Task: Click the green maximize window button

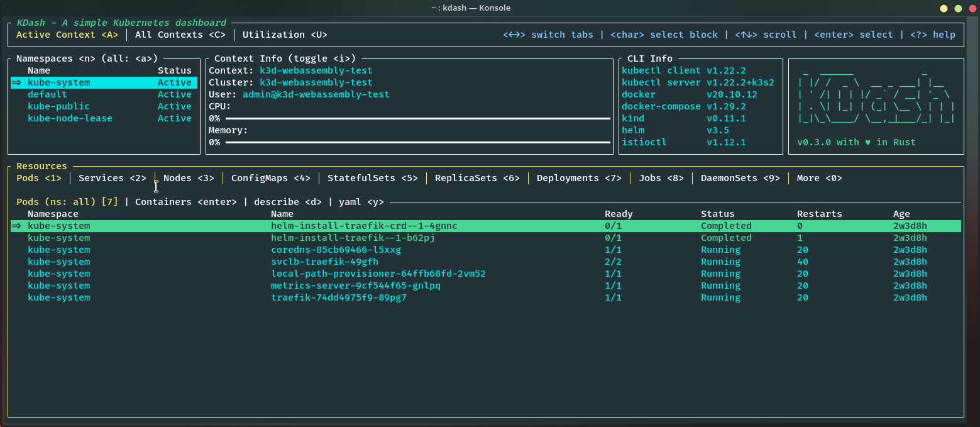Action: (957, 8)
